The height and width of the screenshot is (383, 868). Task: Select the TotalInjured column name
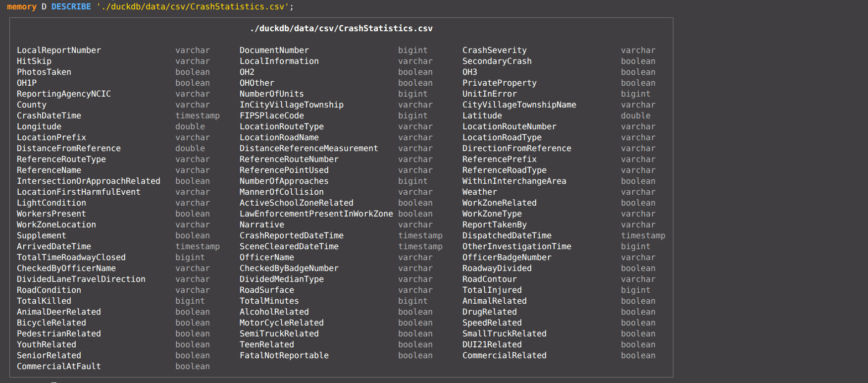tap(492, 290)
